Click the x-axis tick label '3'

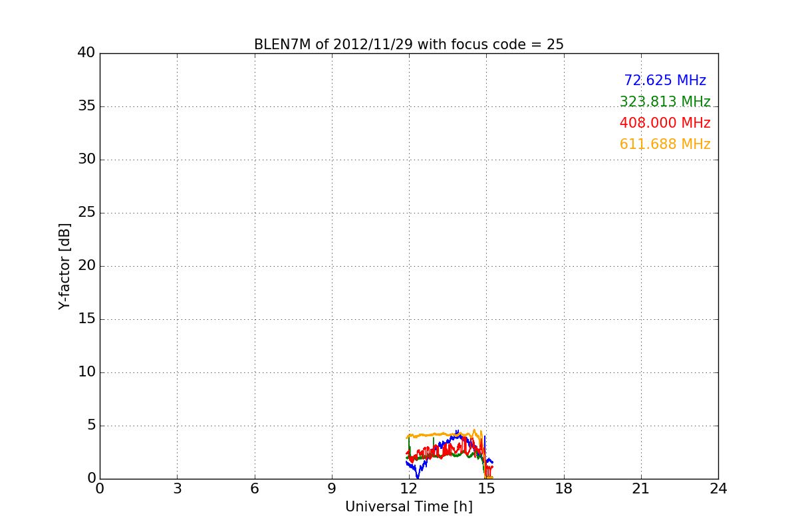[x=177, y=489]
